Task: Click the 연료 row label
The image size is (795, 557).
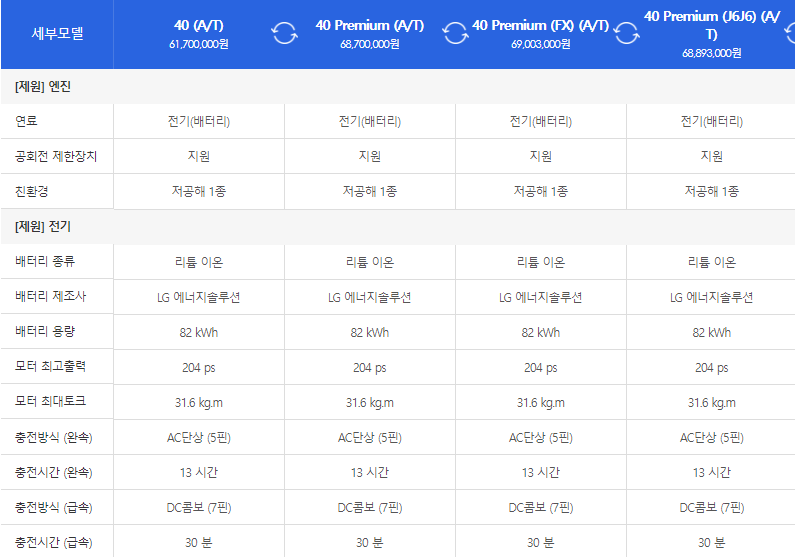Action: (x=26, y=121)
